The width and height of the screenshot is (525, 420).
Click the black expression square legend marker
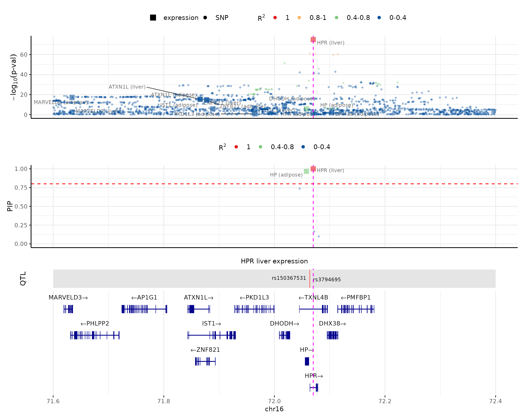153,17
